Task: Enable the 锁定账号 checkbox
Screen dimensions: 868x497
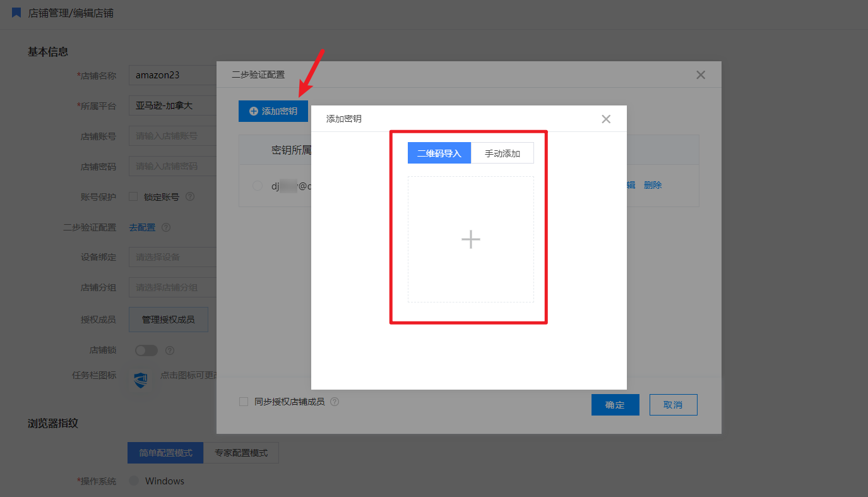Action: click(x=133, y=197)
